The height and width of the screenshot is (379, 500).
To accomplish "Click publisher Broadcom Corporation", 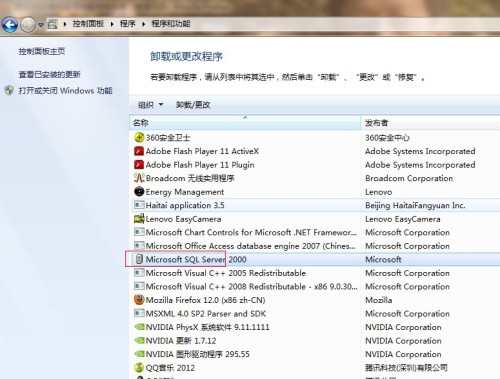I will 409,178.
